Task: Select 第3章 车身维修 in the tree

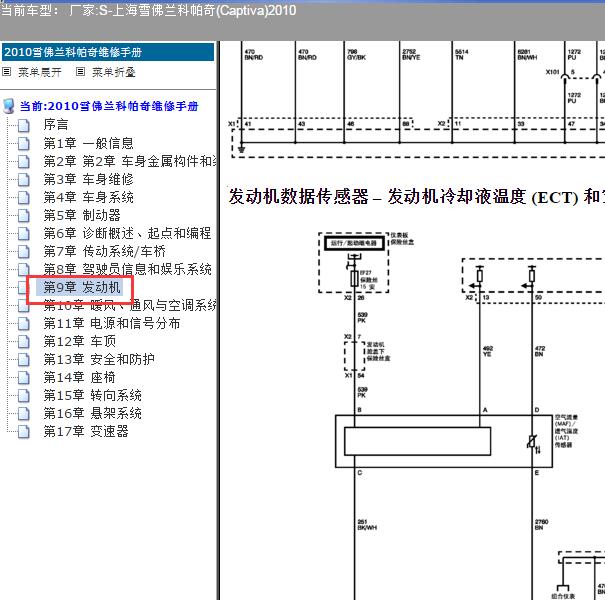Action: 88,179
